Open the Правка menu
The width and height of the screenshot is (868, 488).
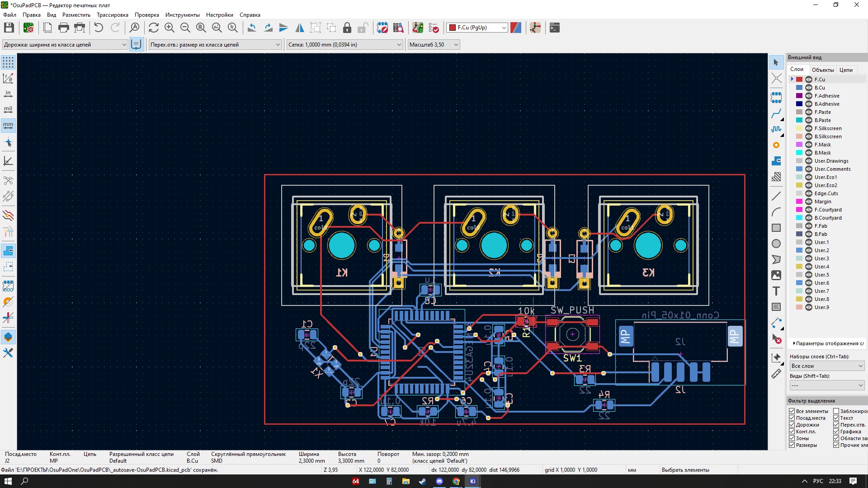point(32,15)
